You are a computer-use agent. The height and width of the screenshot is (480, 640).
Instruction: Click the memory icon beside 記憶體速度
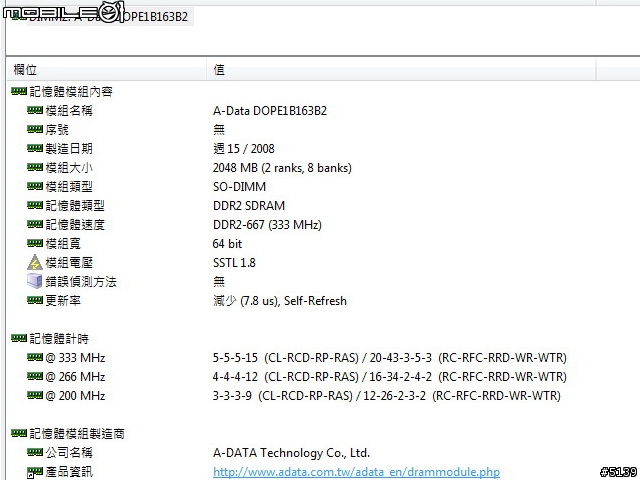click(x=35, y=224)
